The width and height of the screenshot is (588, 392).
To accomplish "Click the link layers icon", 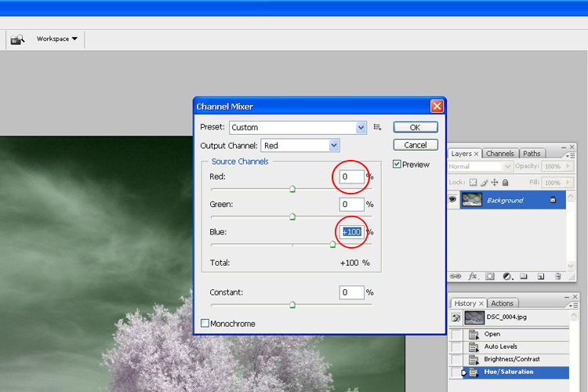I will [456, 276].
